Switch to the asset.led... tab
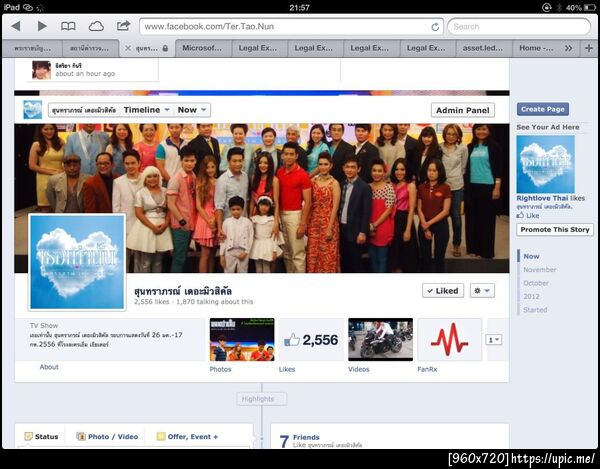The width and height of the screenshot is (600, 469). [484, 48]
